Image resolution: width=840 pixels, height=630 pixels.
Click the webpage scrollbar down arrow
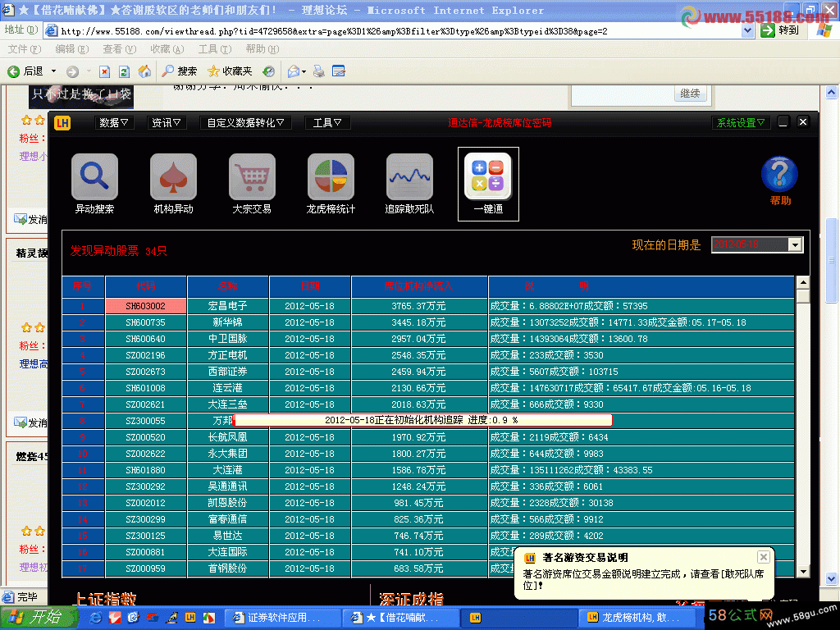[831, 578]
